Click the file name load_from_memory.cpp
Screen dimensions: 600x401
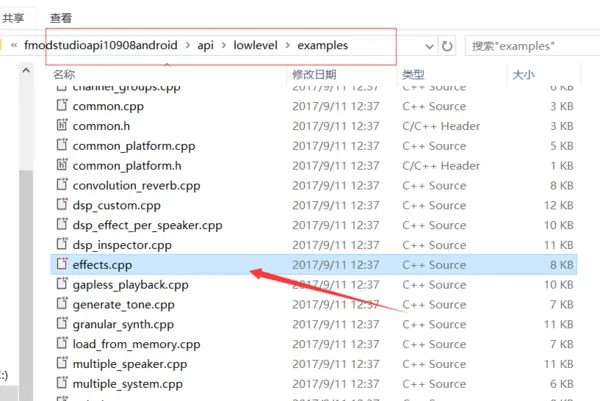click(x=136, y=344)
